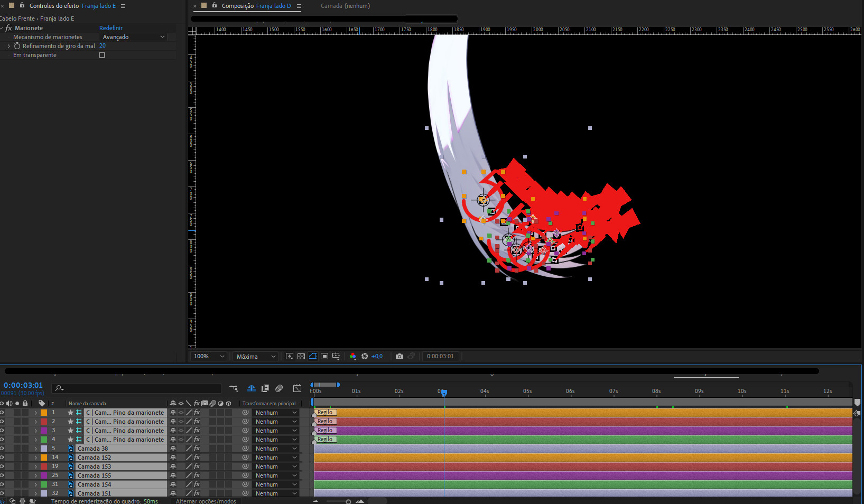Hide Camada 152 using its eye icon
Image resolution: width=864 pixels, height=504 pixels.
[x=2, y=458]
